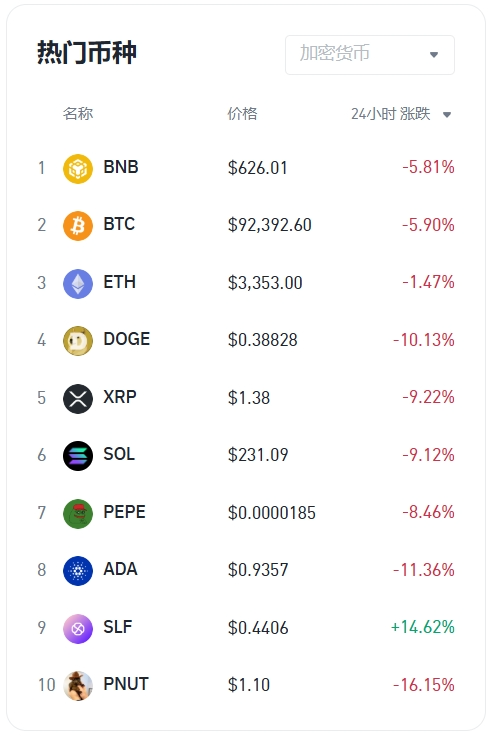This screenshot has height=739, width=494.
Task: Open the DOGE coin name link
Action: click(127, 339)
